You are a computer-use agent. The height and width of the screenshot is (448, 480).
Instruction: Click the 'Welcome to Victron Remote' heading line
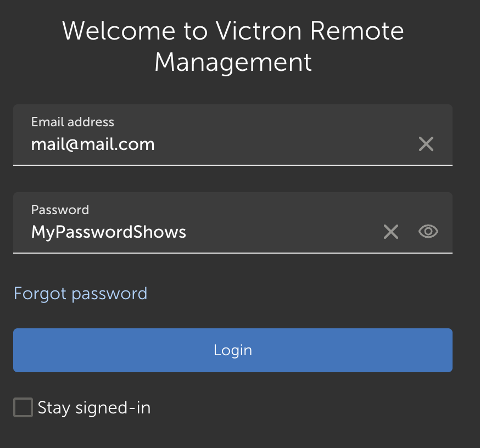(x=233, y=31)
